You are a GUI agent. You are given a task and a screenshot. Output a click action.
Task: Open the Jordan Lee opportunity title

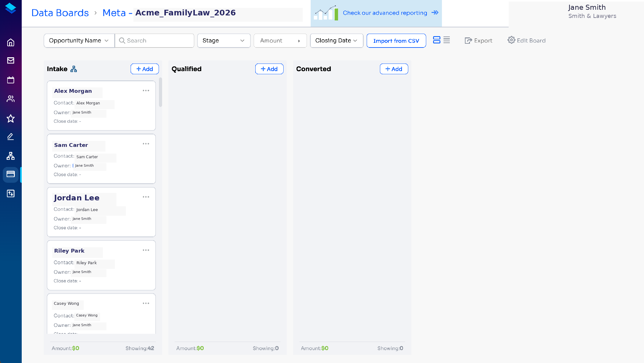pos(76,198)
